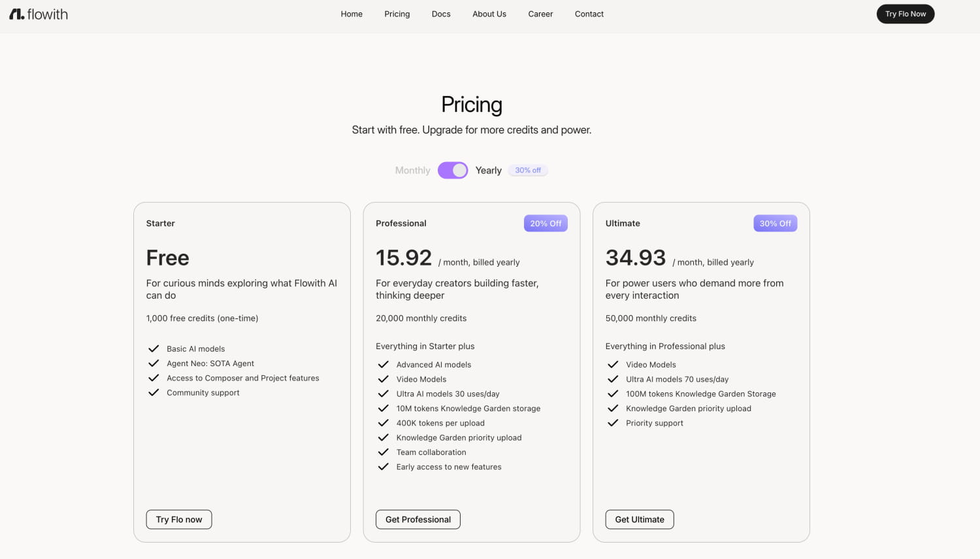The height and width of the screenshot is (559, 980).
Task: Go to Docs in the navigation
Action: (x=441, y=14)
